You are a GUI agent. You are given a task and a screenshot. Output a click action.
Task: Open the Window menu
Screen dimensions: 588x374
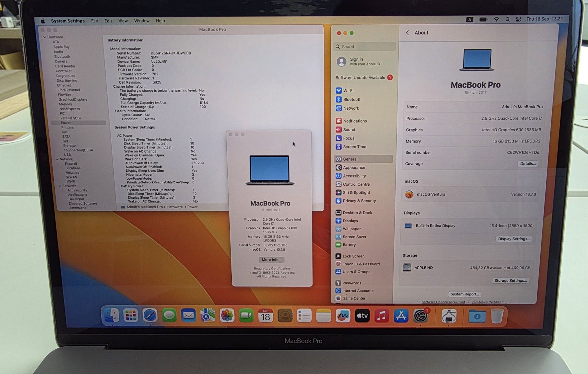142,21
